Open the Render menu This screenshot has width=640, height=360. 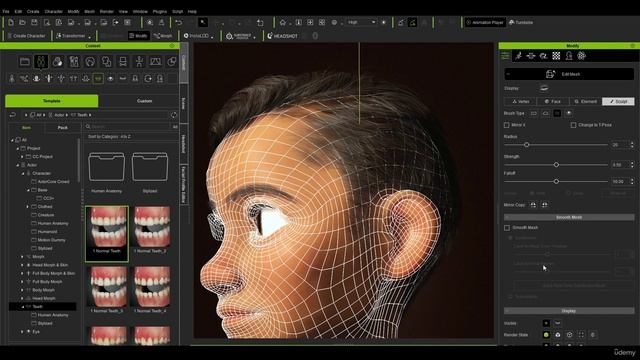pos(107,11)
